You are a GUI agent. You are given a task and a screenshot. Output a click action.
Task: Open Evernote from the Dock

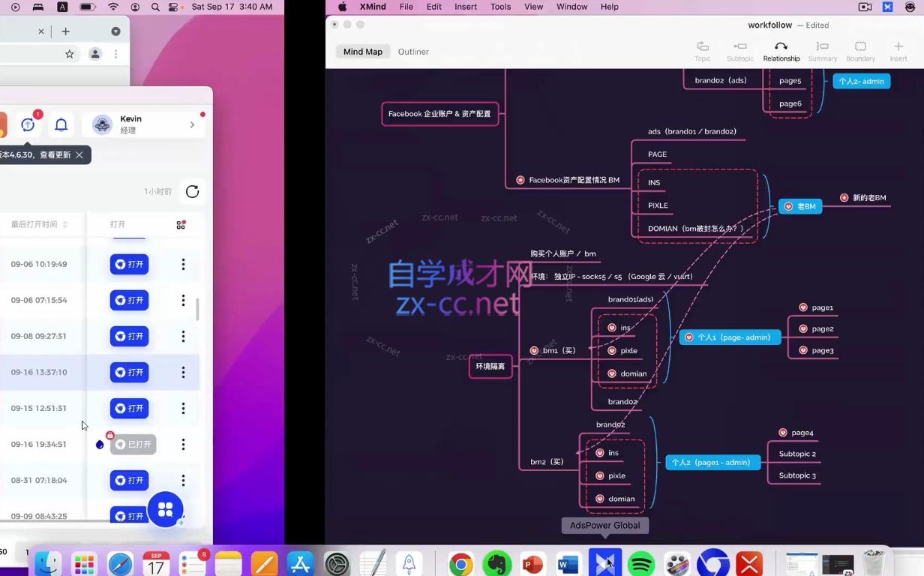point(496,564)
